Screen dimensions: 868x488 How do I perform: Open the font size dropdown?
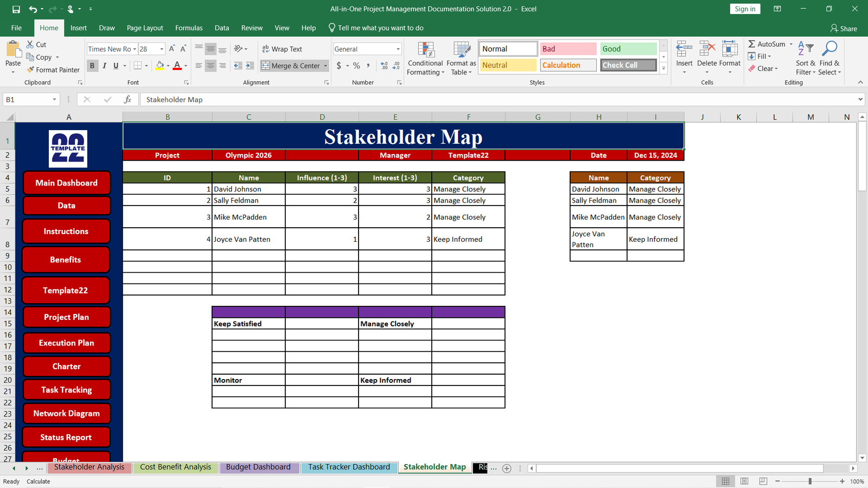point(162,49)
